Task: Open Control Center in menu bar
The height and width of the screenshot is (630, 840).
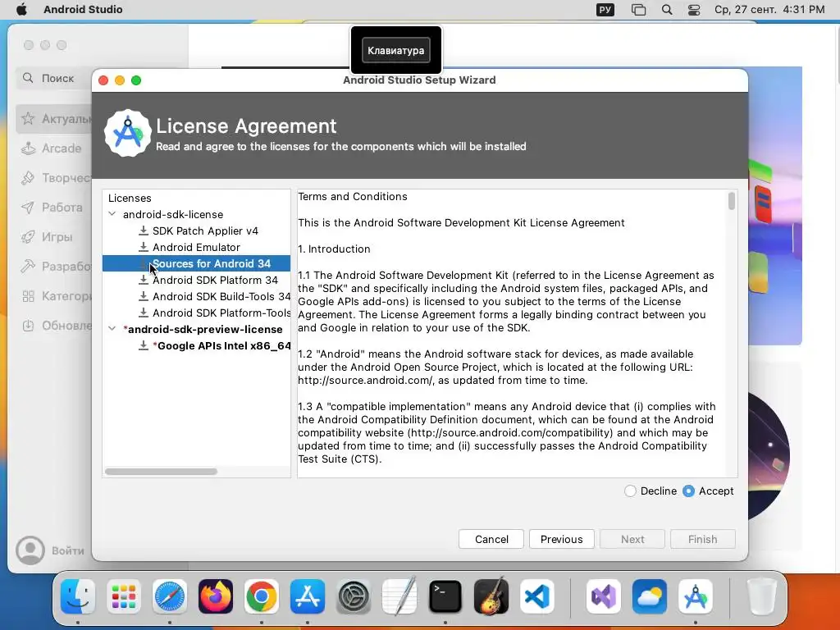Action: (x=694, y=10)
